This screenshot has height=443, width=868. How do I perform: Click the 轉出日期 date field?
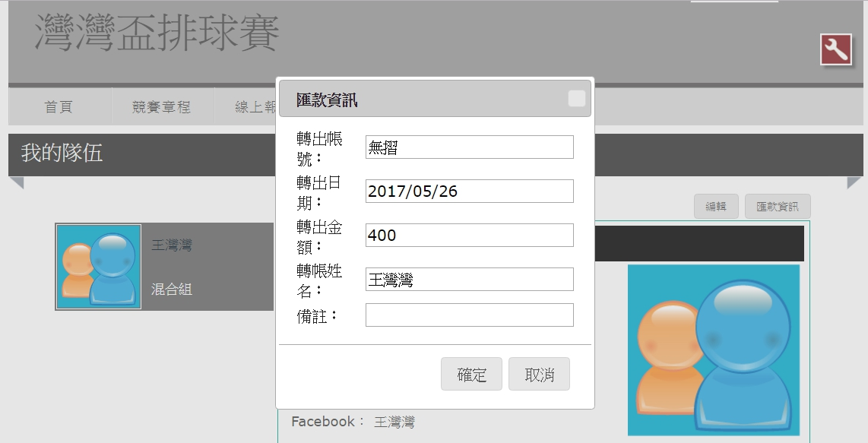point(470,191)
